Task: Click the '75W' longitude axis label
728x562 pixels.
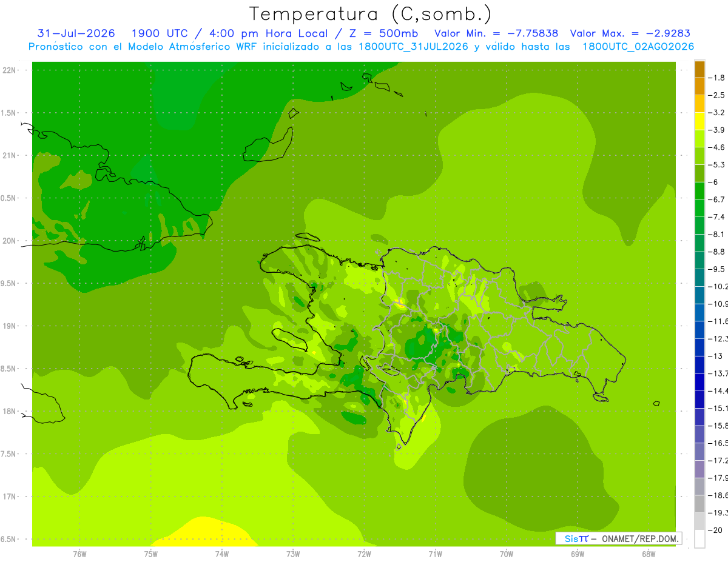Action: coord(150,554)
